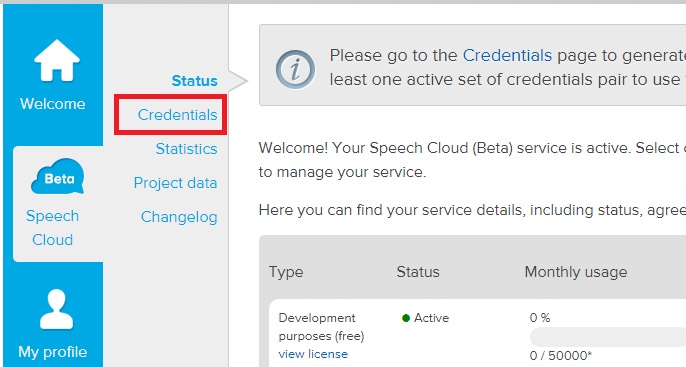Open the Speech Cloud Beta cloud icon

[57, 176]
